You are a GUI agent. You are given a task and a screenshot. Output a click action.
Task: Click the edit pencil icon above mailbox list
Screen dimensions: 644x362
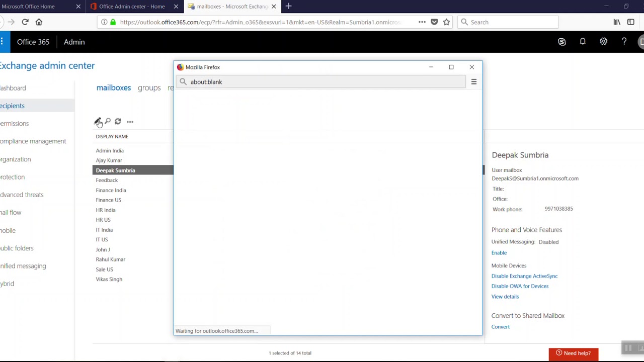[97, 121]
